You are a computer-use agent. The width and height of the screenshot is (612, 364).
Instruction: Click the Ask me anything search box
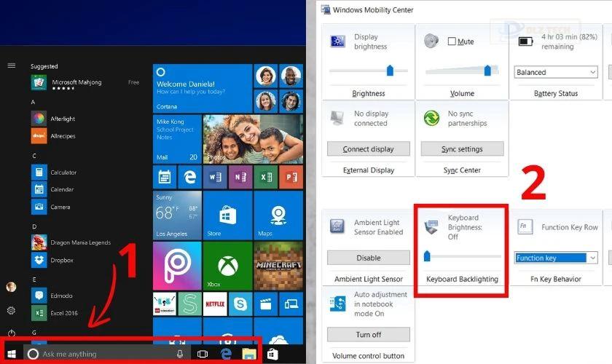tap(107, 354)
